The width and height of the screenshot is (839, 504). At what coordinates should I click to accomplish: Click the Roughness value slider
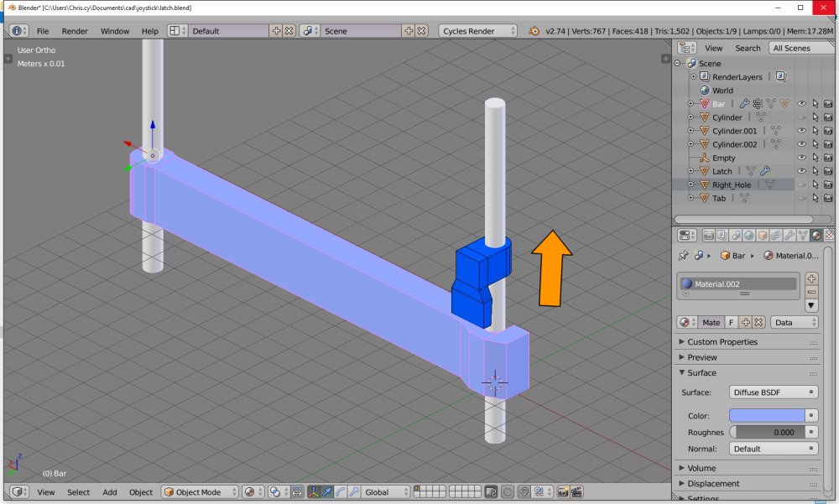point(767,433)
